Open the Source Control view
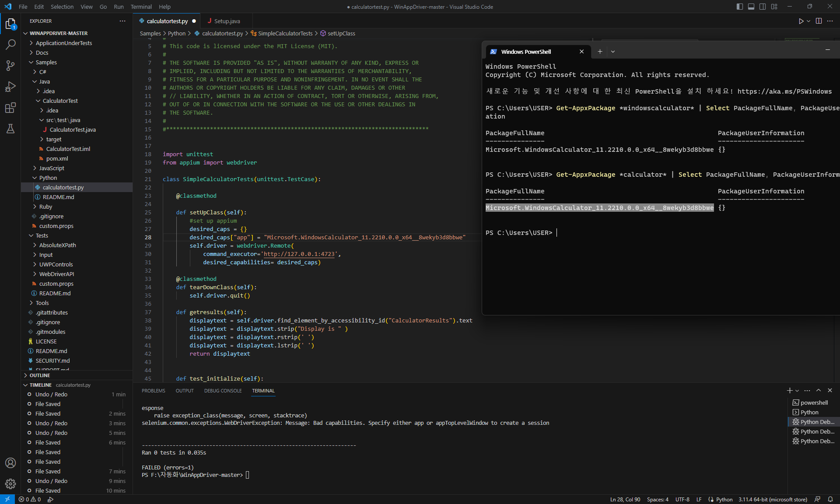The image size is (840, 504). click(x=10, y=65)
